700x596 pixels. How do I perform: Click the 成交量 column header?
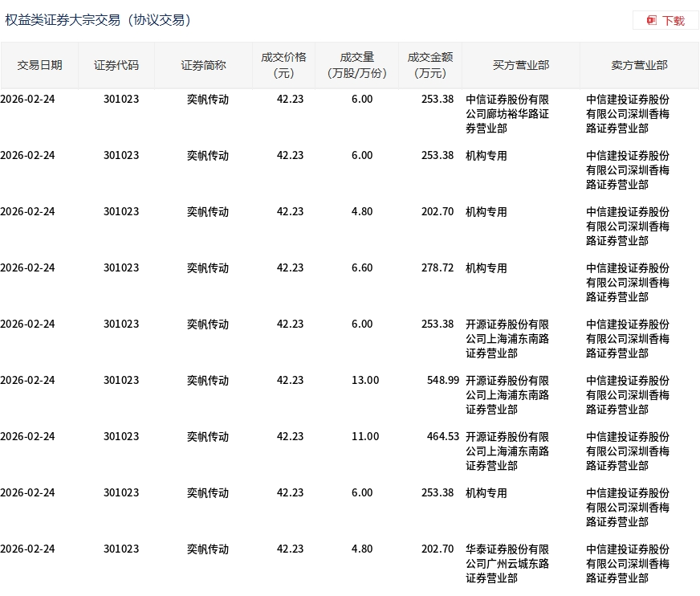coord(357,65)
